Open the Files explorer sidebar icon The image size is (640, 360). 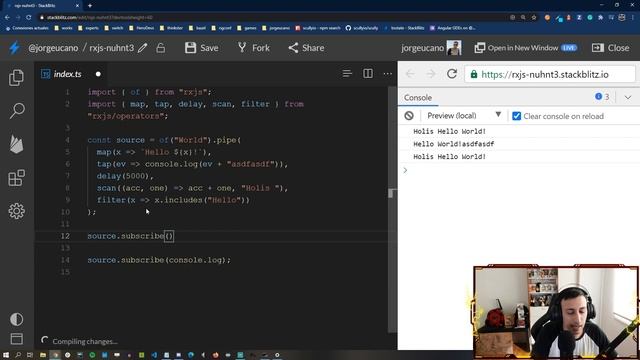click(16, 78)
